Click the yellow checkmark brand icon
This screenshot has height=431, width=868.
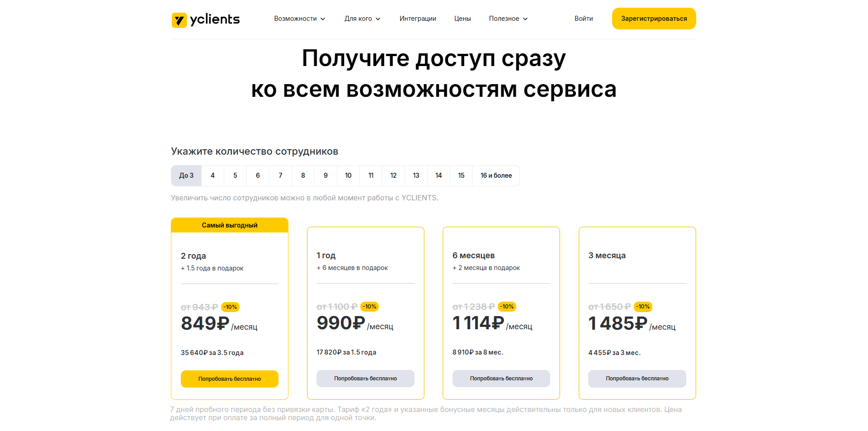click(x=179, y=19)
